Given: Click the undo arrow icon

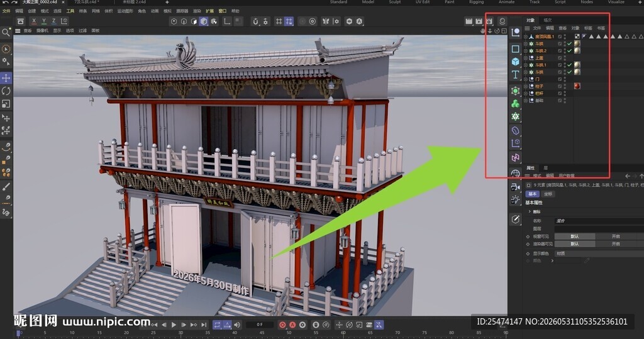Looking at the screenshot, I should (x=5, y=2).
